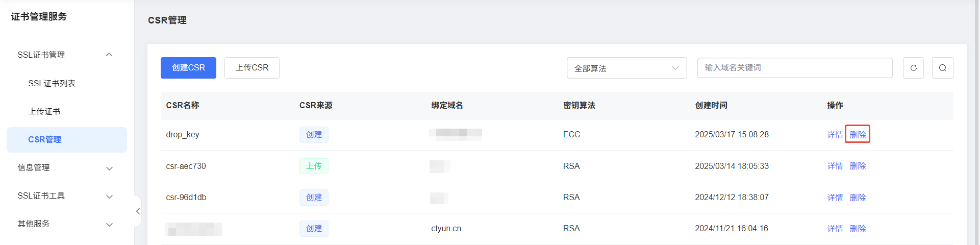Delete the drop_key CSR entry
This screenshot has width=980, height=245.
pyautogui.click(x=858, y=135)
